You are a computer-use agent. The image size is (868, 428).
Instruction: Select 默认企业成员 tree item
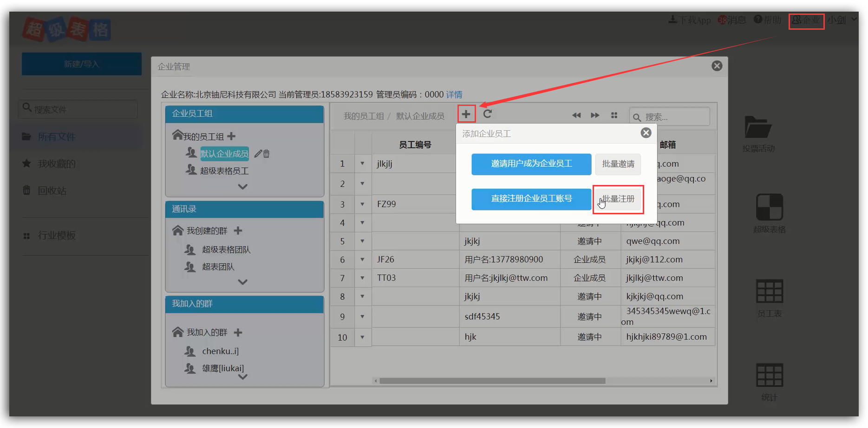pyautogui.click(x=224, y=153)
